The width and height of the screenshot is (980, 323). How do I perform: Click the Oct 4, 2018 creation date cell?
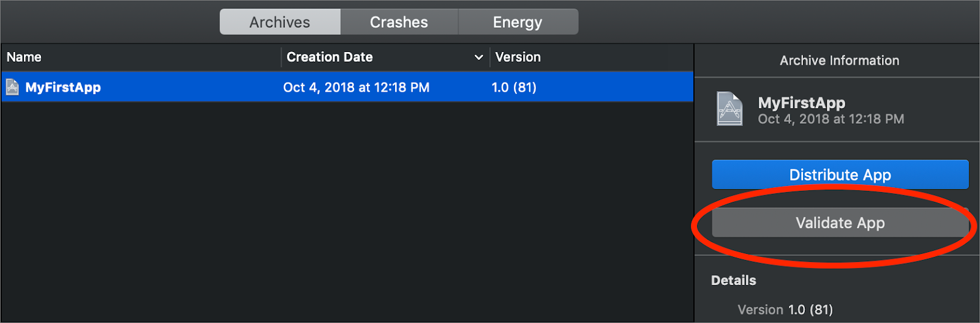356,87
